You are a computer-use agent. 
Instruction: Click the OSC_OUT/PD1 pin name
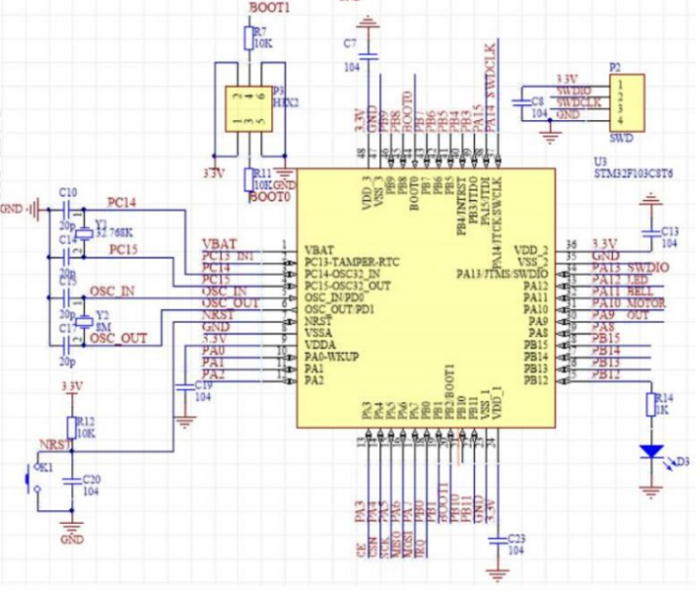coord(339,309)
